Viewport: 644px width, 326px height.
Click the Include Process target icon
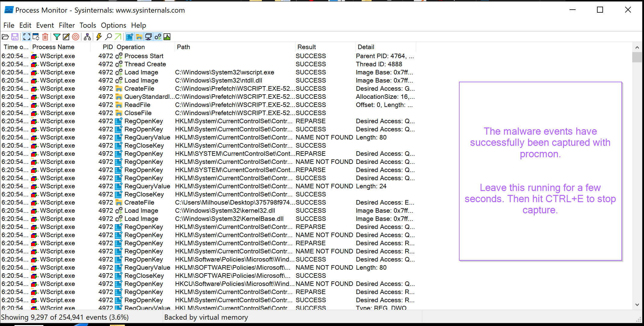click(x=76, y=37)
